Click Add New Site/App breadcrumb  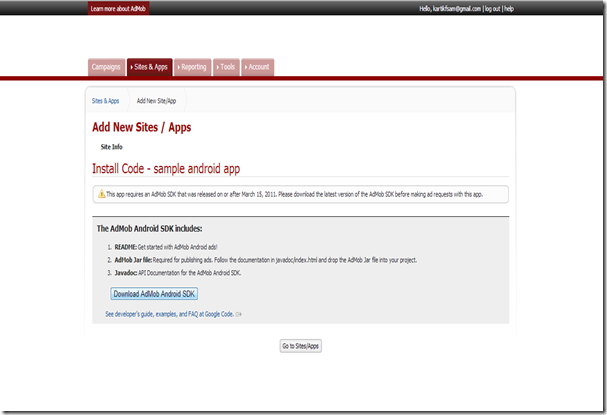(x=156, y=101)
